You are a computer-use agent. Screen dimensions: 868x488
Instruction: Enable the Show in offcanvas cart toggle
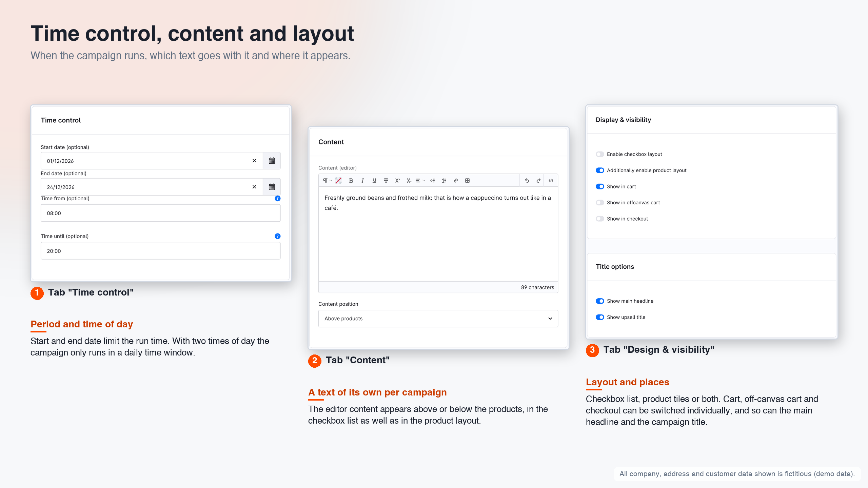pos(600,203)
